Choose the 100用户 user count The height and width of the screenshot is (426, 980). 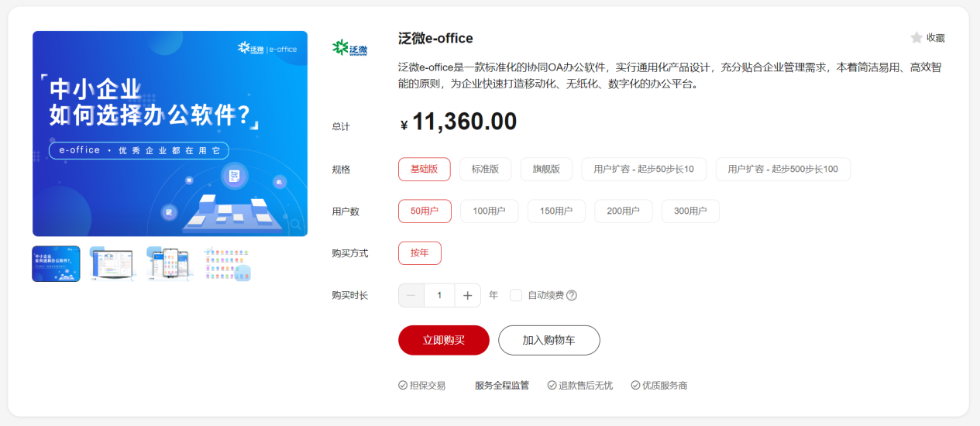(x=489, y=211)
